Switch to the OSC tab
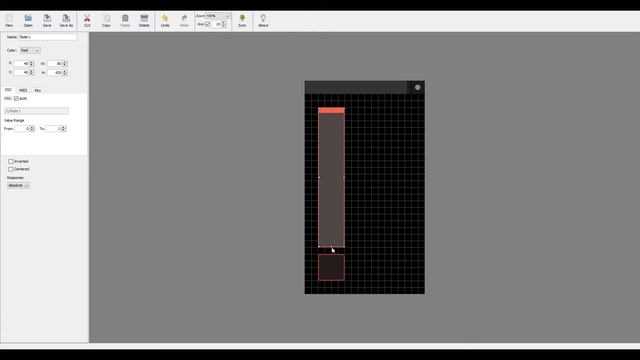The width and height of the screenshot is (640, 360). (x=8, y=90)
